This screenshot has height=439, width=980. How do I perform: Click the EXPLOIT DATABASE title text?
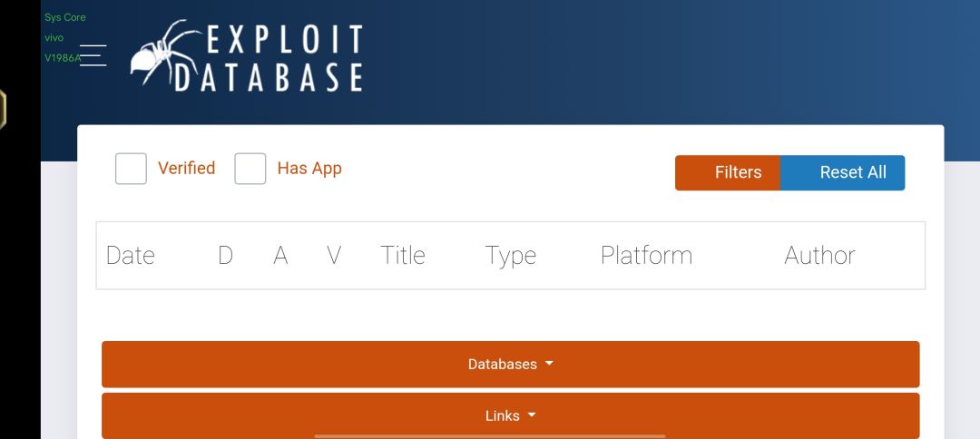269,59
